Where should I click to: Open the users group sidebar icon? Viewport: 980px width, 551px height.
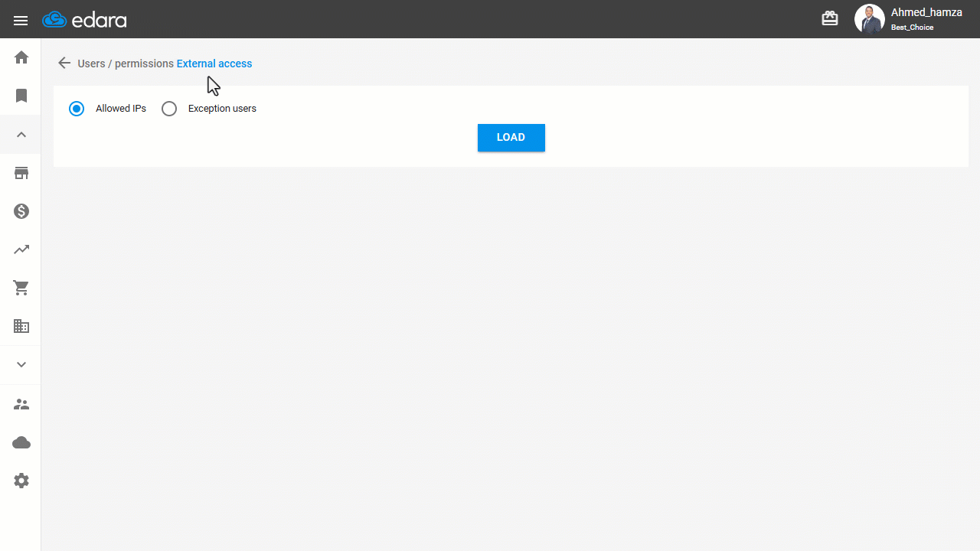[x=21, y=404]
